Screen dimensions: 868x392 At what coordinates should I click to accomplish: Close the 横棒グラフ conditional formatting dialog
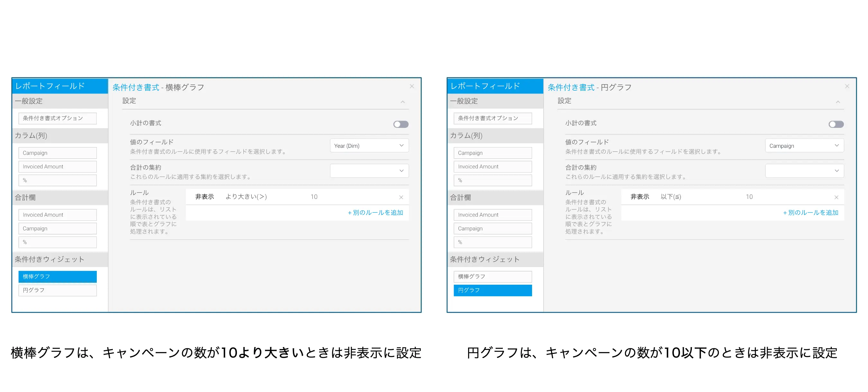(x=411, y=86)
